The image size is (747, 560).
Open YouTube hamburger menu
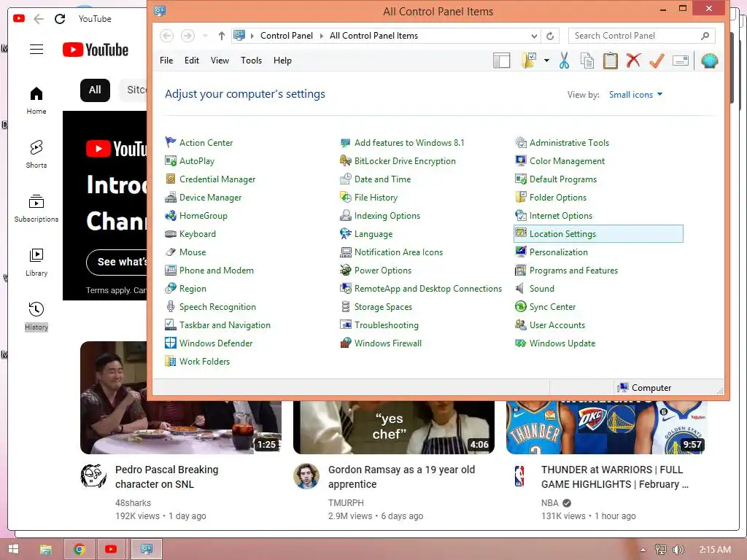(36, 50)
